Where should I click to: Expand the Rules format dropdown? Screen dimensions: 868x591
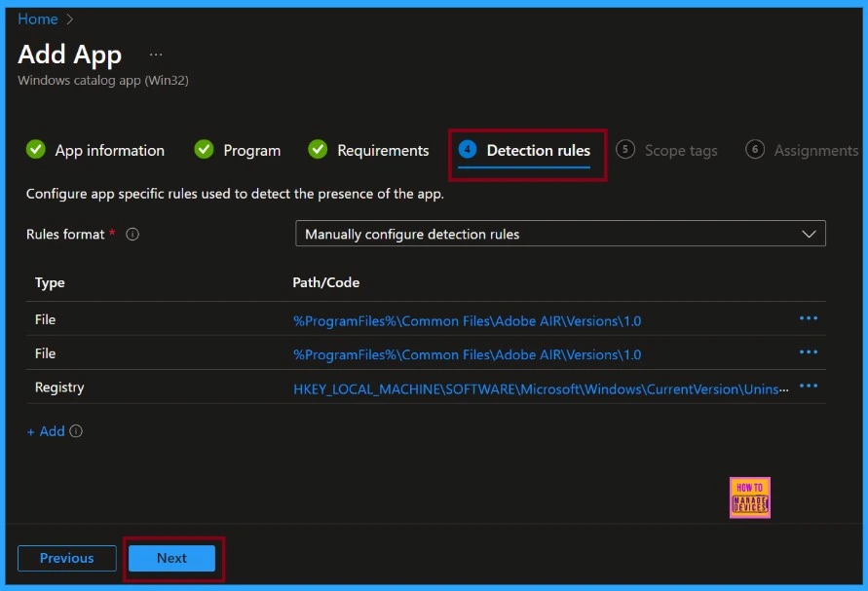coord(560,234)
